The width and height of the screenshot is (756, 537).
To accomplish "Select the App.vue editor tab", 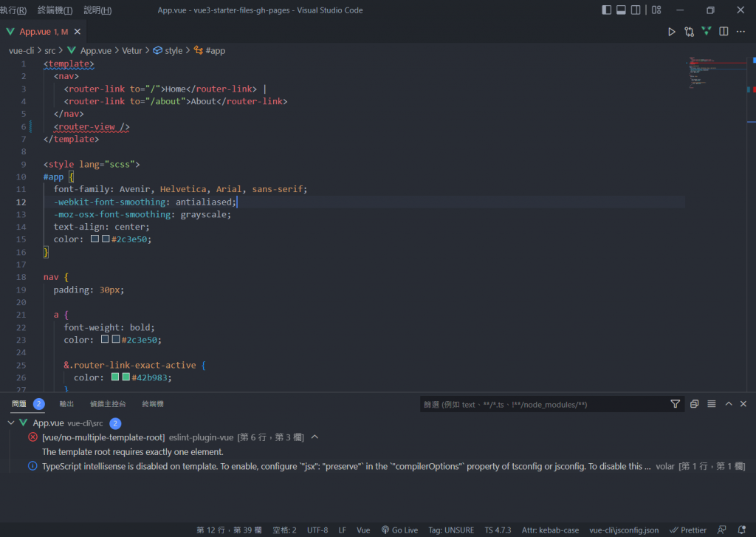I will tap(43, 31).
